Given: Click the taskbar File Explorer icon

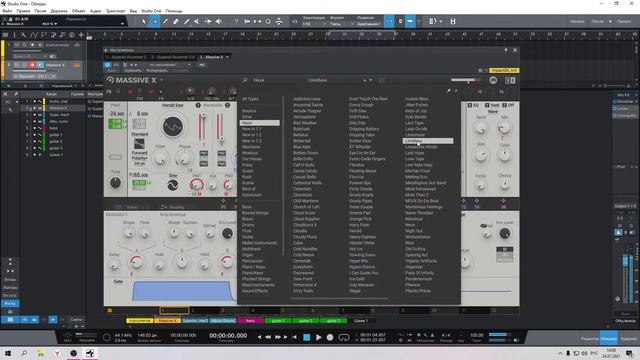Looking at the screenshot, I should point(40,353).
